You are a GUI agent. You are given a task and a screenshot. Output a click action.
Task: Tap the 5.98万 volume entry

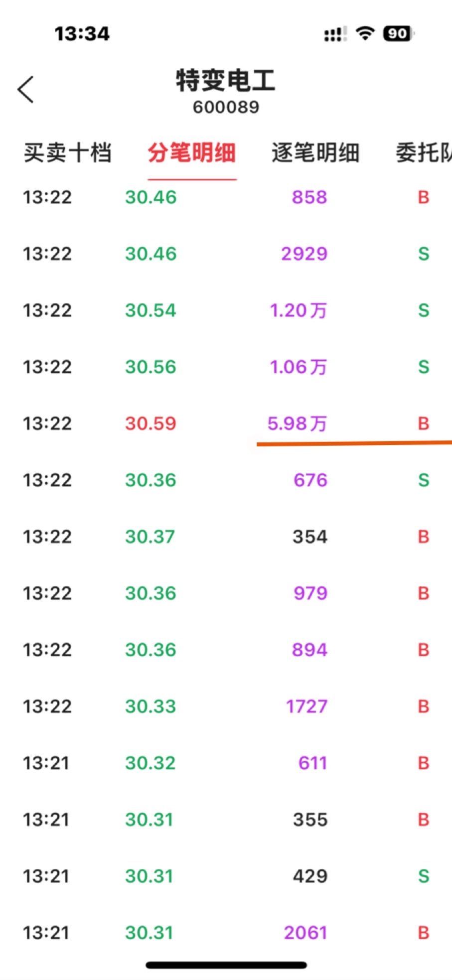point(297,423)
